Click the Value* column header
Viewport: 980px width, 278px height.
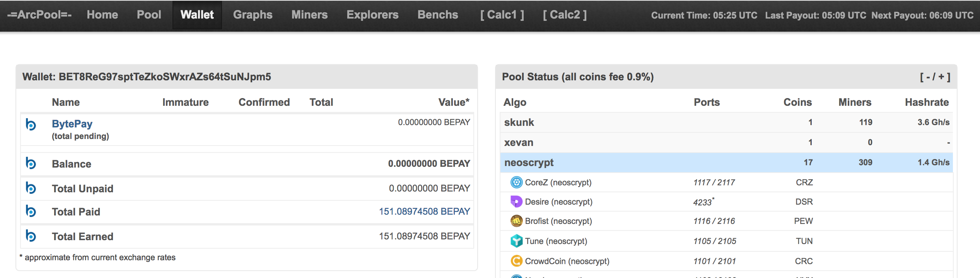[x=454, y=102]
